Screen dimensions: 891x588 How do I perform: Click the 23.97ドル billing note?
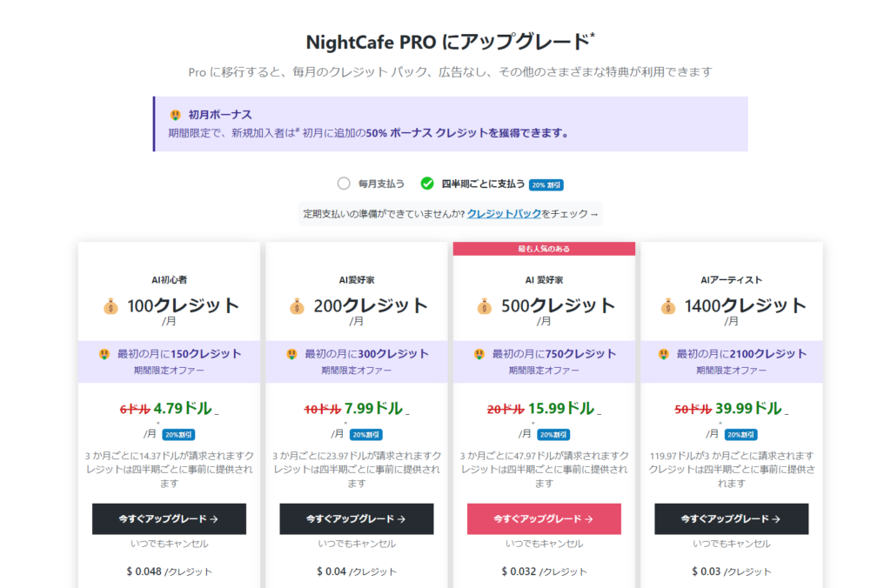pos(356,469)
